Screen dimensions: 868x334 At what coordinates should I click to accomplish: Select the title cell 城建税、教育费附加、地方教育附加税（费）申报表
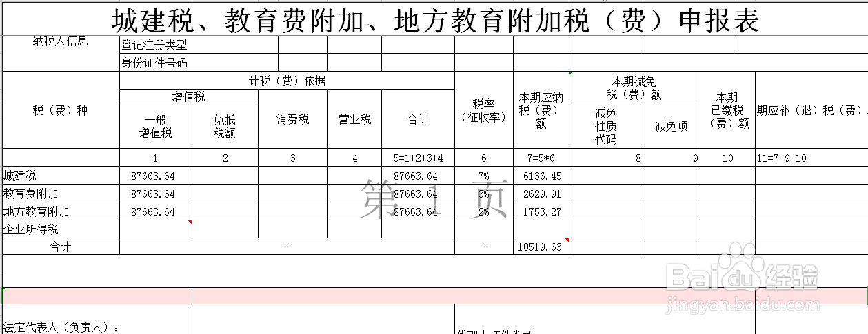434,21
